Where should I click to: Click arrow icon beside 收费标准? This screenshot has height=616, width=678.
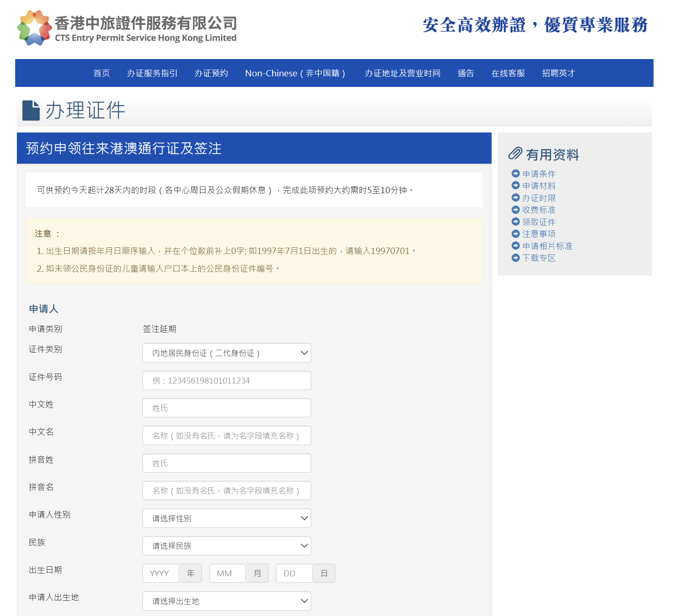tap(515, 210)
